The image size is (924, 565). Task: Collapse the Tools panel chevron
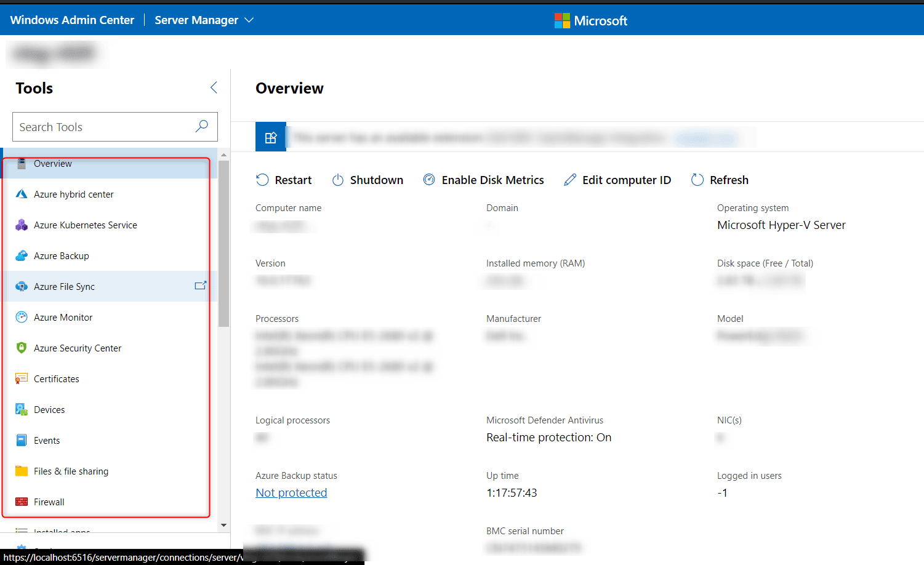tap(214, 88)
